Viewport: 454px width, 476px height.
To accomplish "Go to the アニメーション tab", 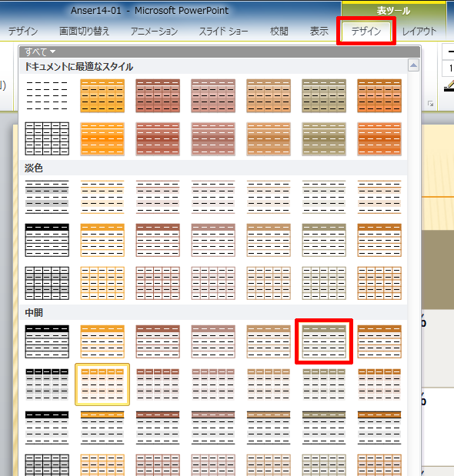I will [154, 31].
